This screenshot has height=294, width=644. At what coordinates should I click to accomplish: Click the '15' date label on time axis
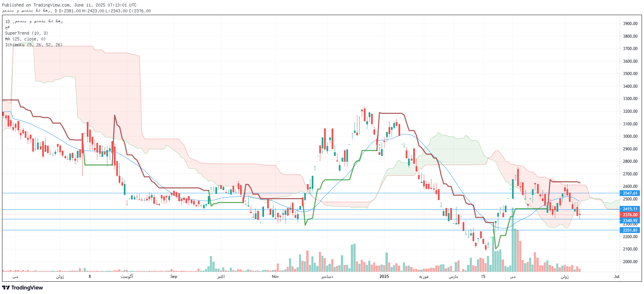pyautogui.click(x=483, y=277)
